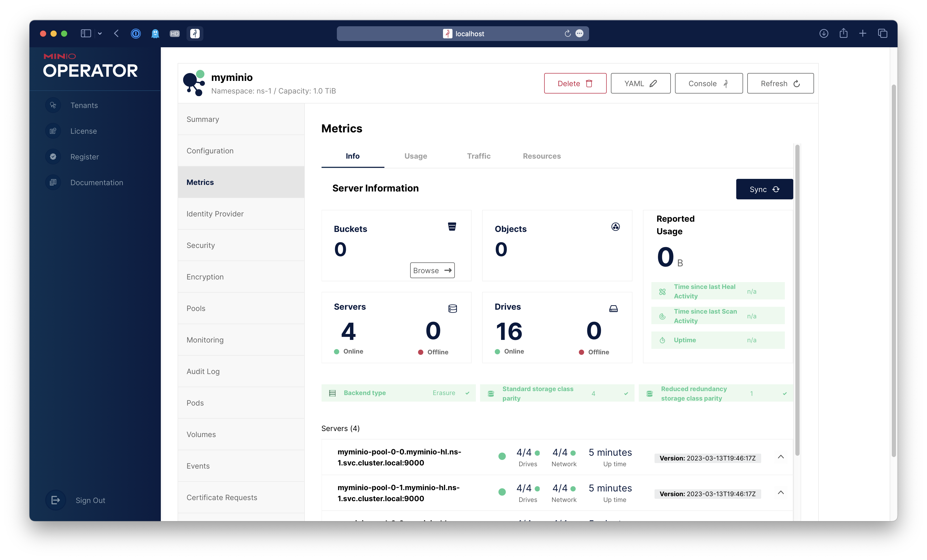
Task: Open sidebar dropdown arrow in Safari toolbar
Action: click(100, 33)
